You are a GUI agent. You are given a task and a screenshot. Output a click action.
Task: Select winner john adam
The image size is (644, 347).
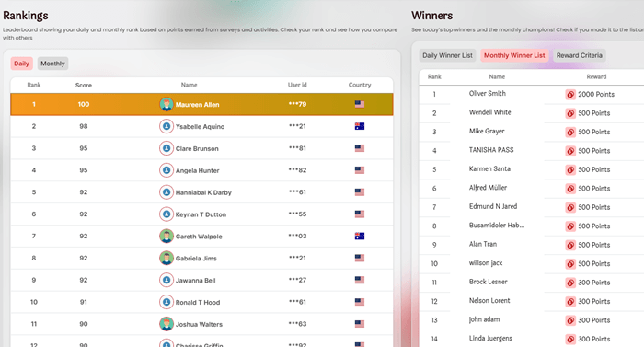pos(484,319)
